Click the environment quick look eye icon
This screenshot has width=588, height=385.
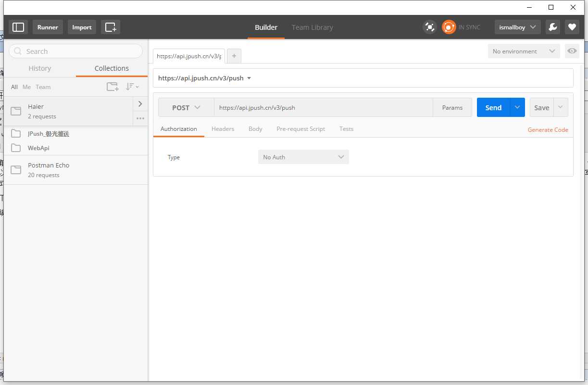tap(572, 51)
